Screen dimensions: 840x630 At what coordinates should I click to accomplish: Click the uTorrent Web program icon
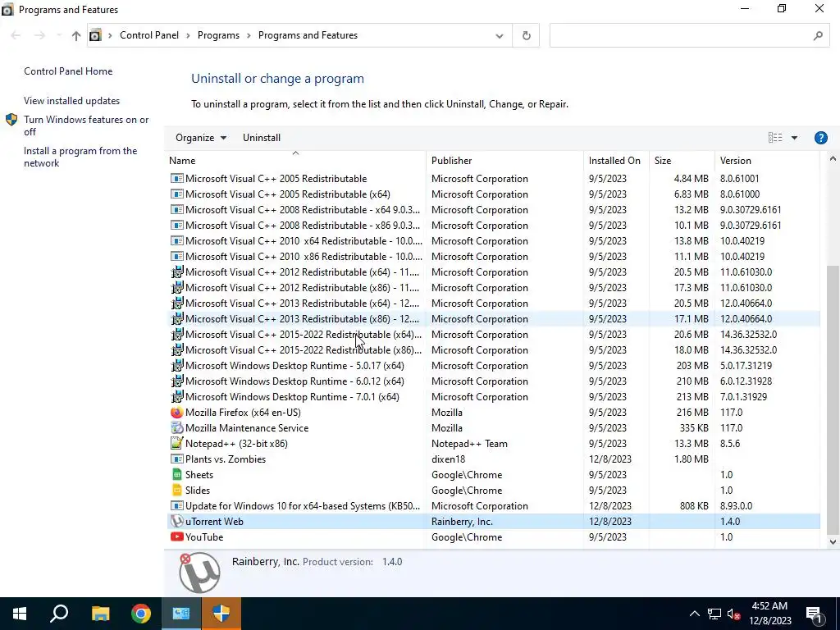tap(177, 521)
